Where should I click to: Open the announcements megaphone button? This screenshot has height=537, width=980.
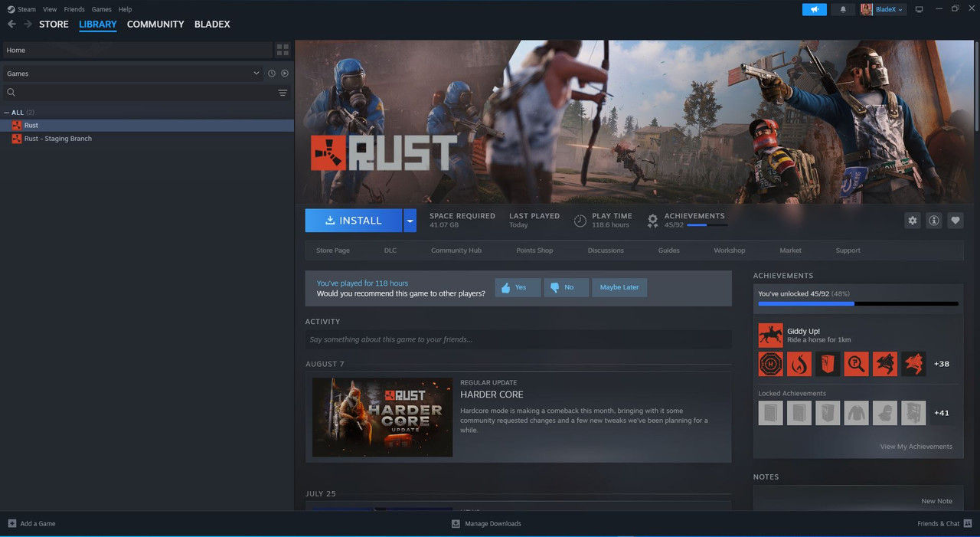[815, 9]
